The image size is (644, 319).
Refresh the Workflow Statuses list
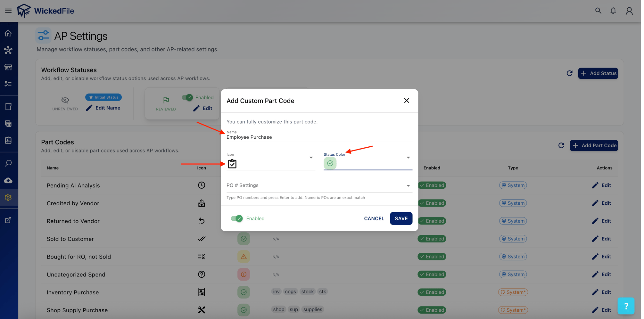(569, 73)
